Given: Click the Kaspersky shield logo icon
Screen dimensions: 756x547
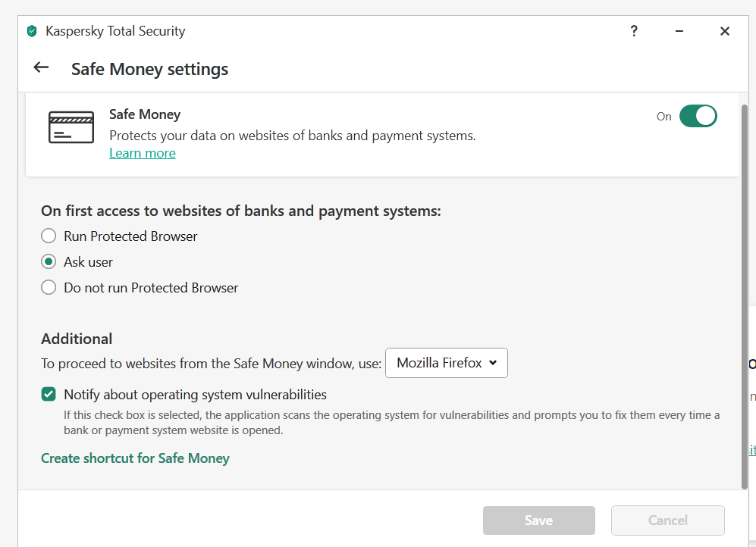Looking at the screenshot, I should 32,31.
